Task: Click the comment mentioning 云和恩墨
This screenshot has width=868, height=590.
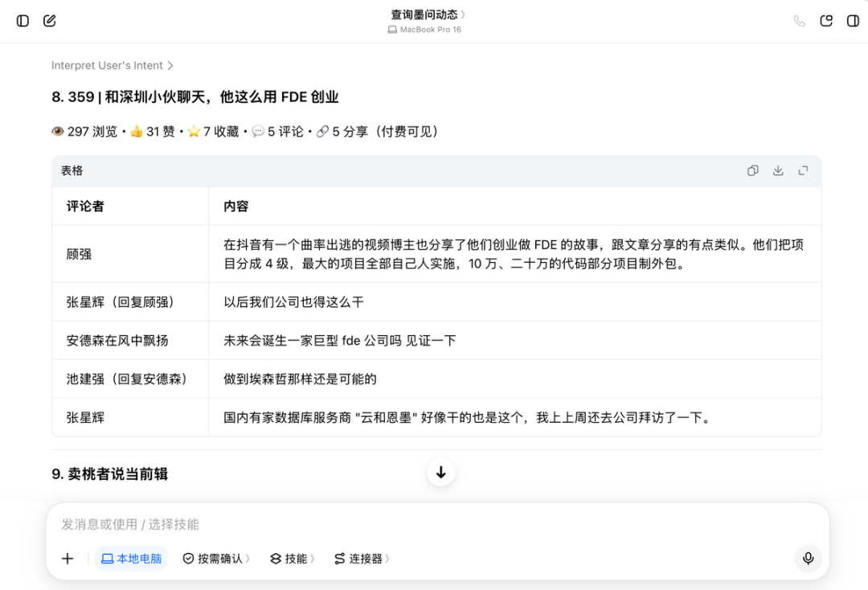Action: pos(469,417)
